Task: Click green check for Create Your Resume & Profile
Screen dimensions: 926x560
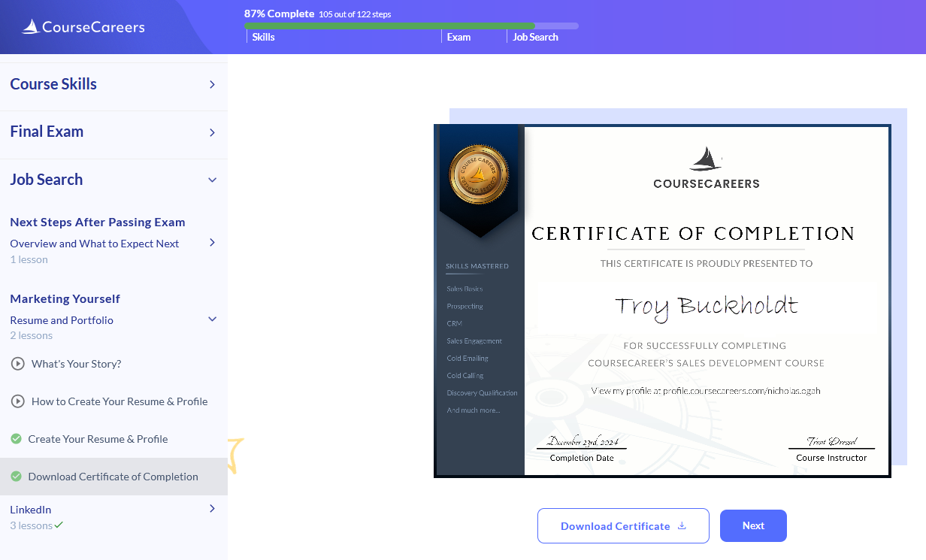Action: [16, 439]
